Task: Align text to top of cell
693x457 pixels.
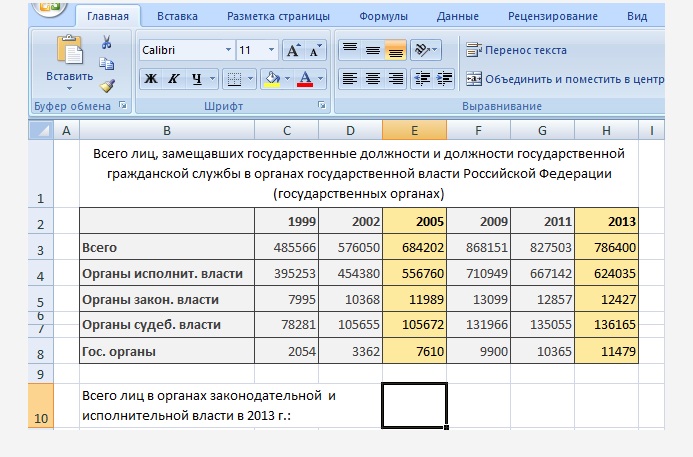Action: (350, 50)
